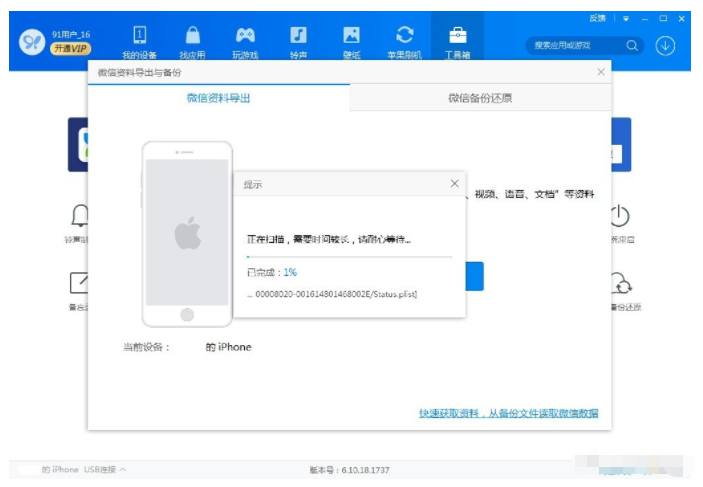Click the search magnifier icon

point(632,45)
